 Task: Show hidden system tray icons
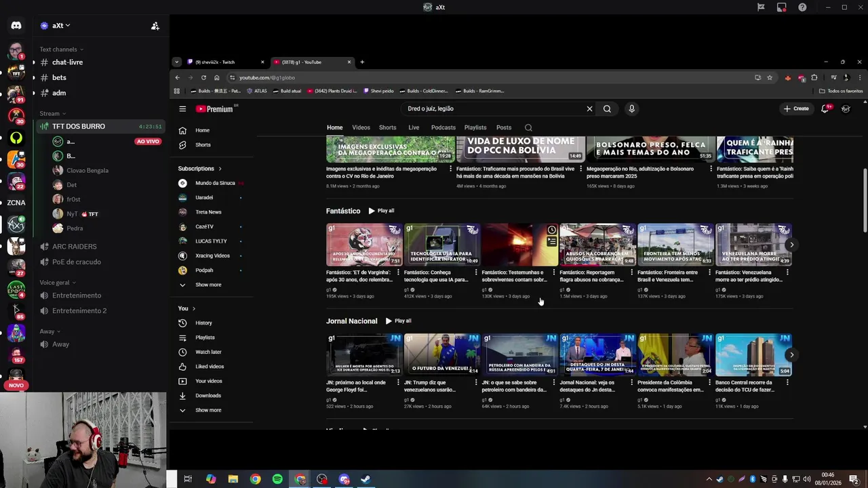click(x=709, y=479)
